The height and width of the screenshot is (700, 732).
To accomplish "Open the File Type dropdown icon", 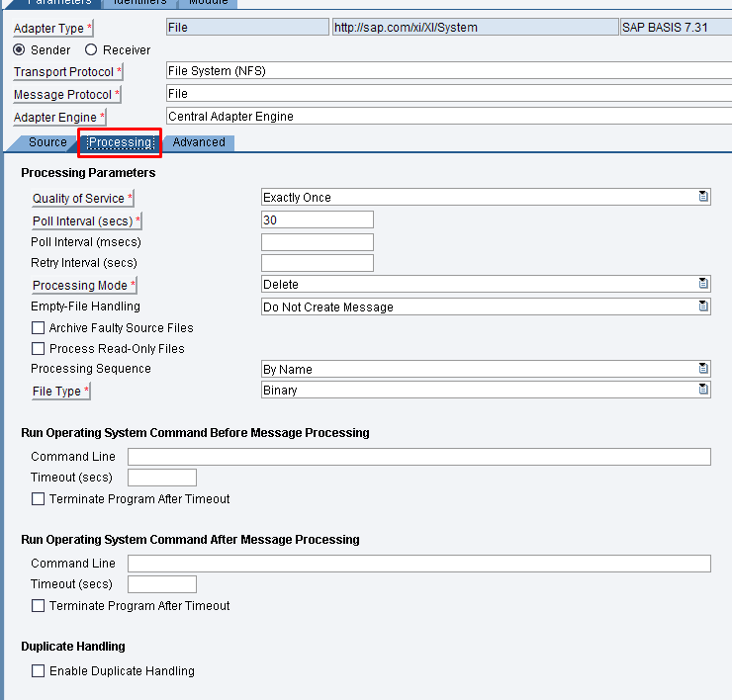I will point(703,389).
